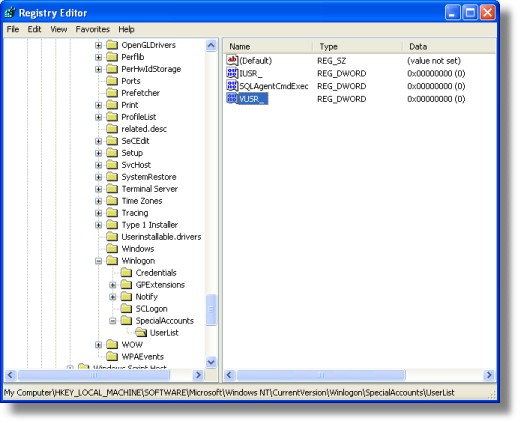Collapse the Winlogon key
The height and width of the screenshot is (423, 520).
click(98, 261)
